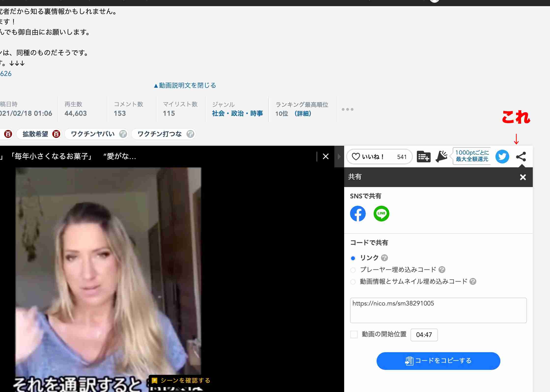Click the help icon next to リンク
The image size is (550, 392).
[384, 258]
